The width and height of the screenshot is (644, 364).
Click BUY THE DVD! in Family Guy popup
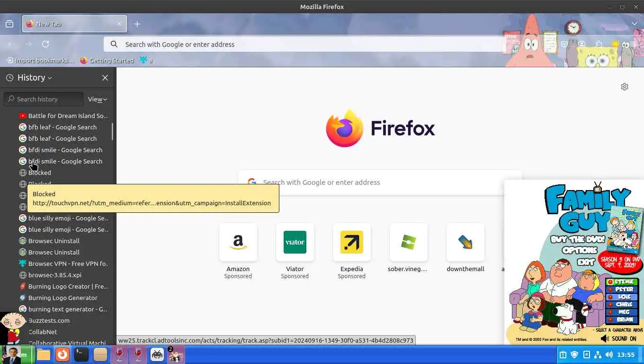pos(578,239)
